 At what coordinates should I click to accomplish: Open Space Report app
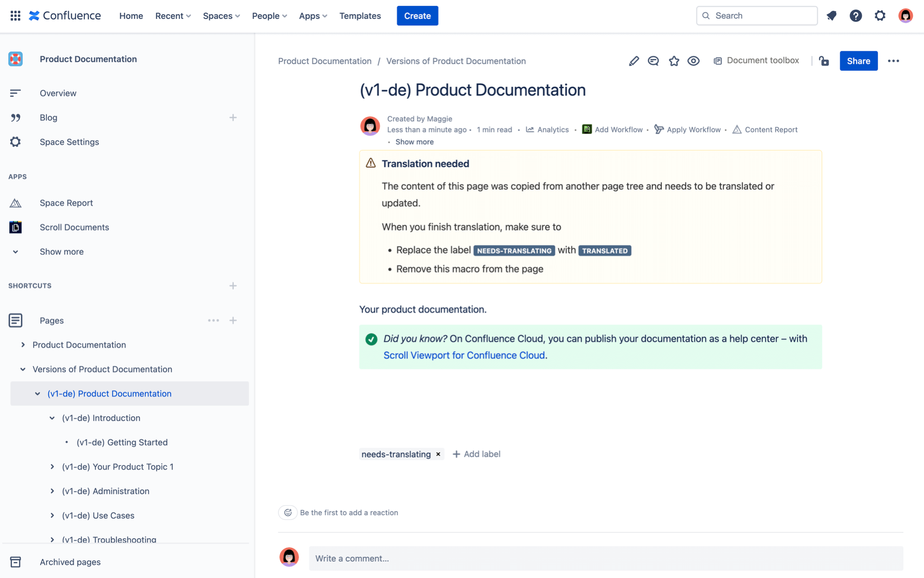click(66, 203)
